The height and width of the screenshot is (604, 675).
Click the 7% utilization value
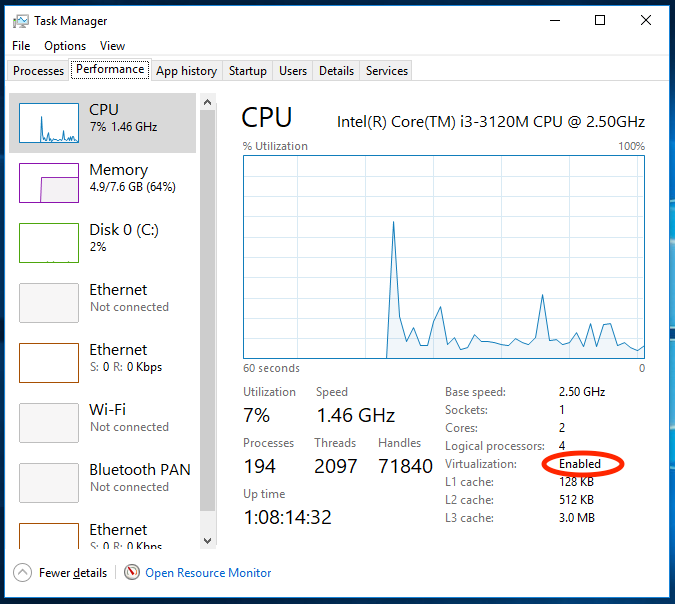click(x=257, y=415)
